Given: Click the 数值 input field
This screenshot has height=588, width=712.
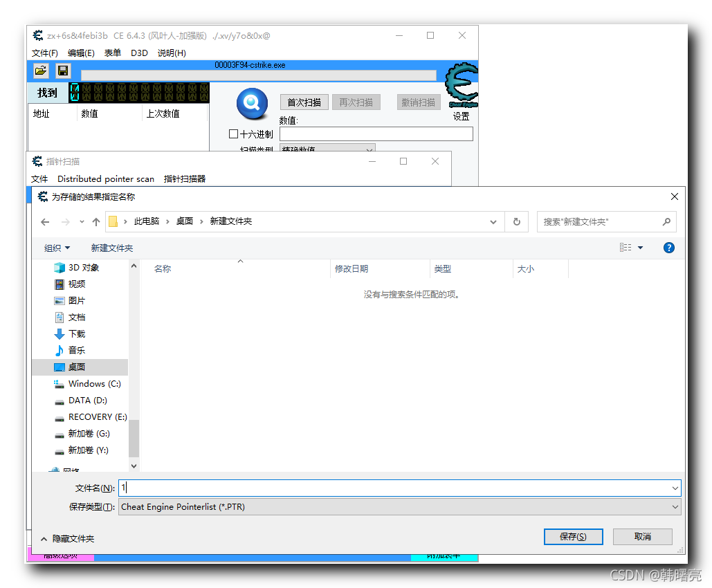Looking at the screenshot, I should [376, 134].
